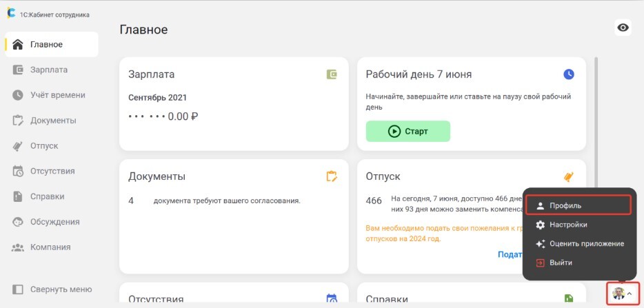The height and width of the screenshot is (308, 644).
Task: Click the blue clock icon on Рабочий день card
Action: pos(569,74)
